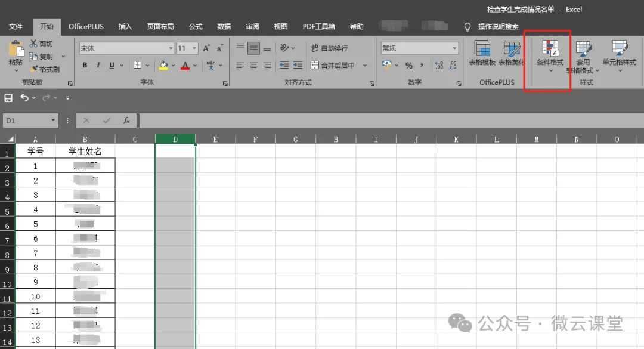Viewport: 644px width, 349px height.
Task: Open the 公式 ribbon tab
Action: [x=196, y=27]
